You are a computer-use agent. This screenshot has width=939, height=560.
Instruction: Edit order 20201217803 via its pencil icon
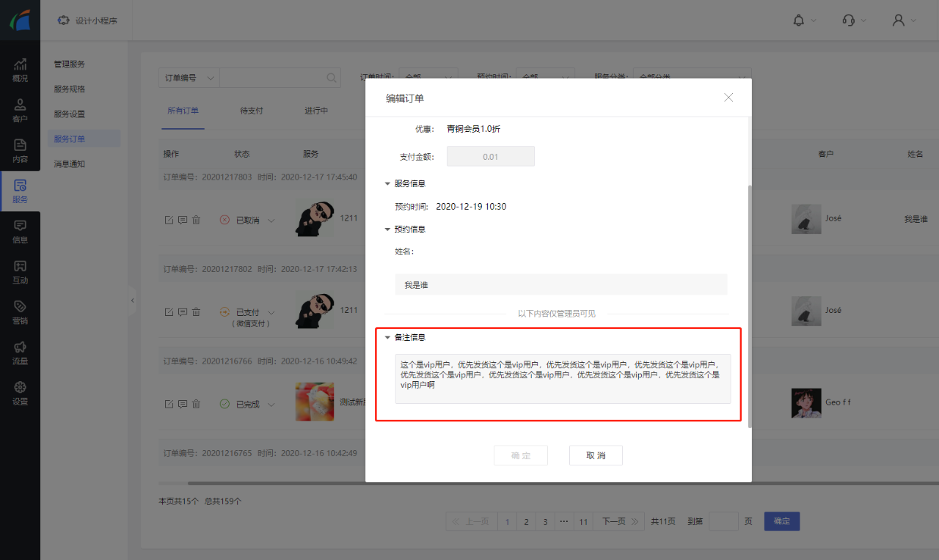[x=169, y=220]
